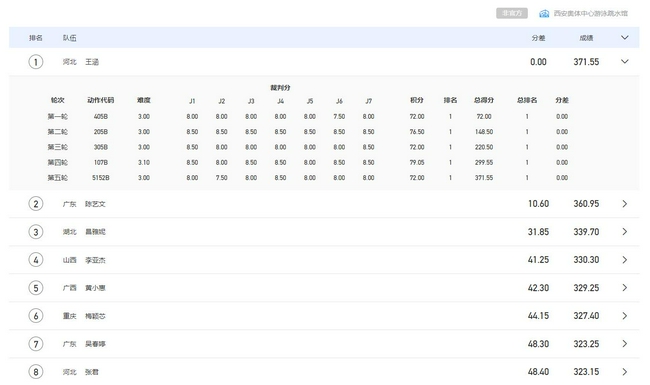Expand rank 4 row scoring 330.30
650x385 pixels.
tap(625, 260)
